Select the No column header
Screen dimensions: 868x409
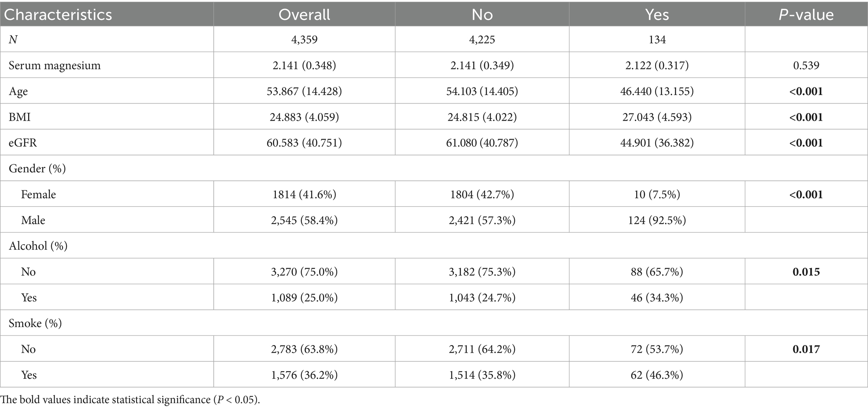482,15
